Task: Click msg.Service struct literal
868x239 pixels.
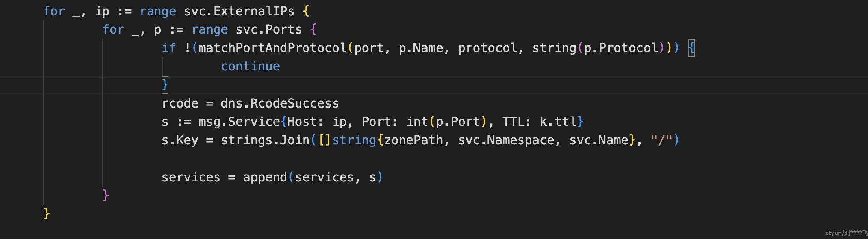Action: click(239, 122)
